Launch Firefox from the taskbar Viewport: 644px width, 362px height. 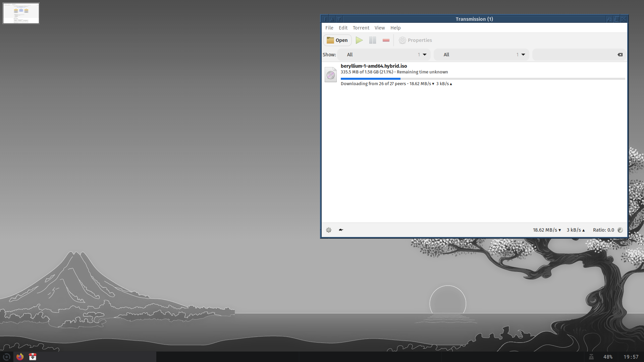coord(20,357)
